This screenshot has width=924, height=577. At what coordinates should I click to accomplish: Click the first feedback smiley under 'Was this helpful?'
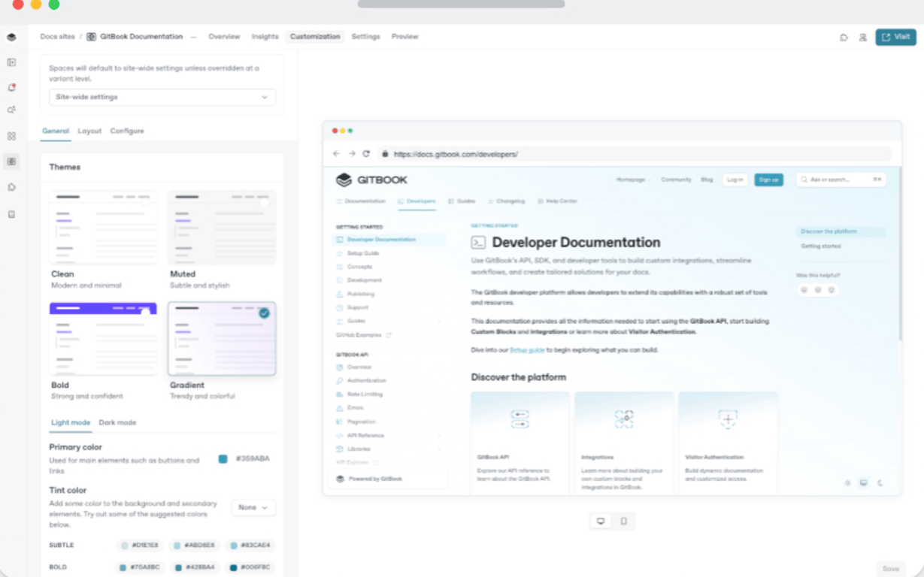pos(804,289)
